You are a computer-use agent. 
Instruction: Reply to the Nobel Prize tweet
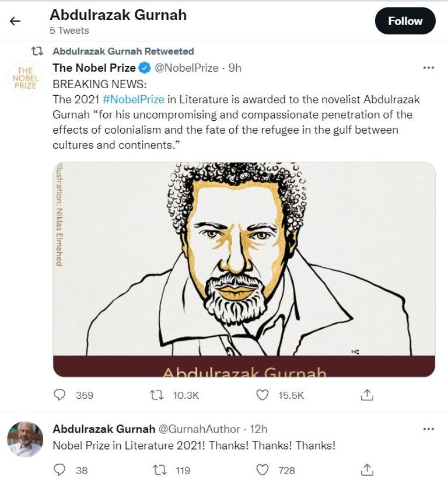60,395
